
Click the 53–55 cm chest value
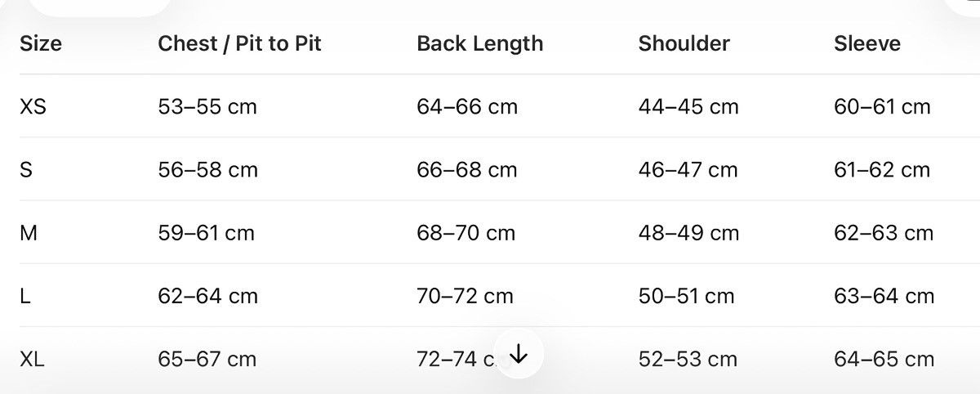207,106
